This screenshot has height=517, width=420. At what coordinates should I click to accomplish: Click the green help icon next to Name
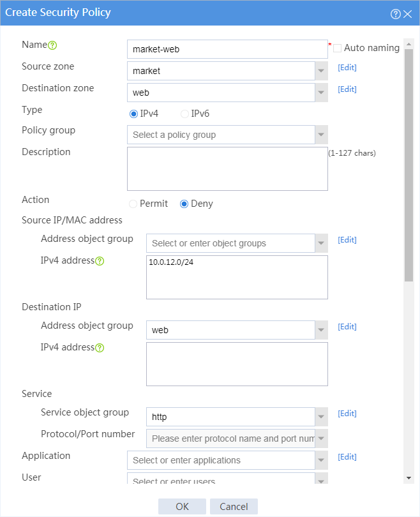[x=52, y=45]
